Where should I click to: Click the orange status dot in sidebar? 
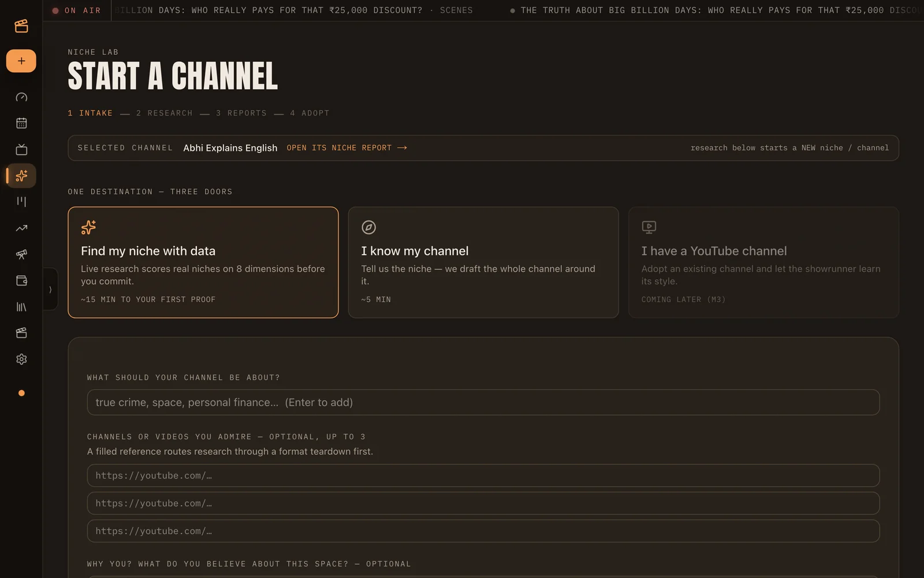tap(21, 393)
